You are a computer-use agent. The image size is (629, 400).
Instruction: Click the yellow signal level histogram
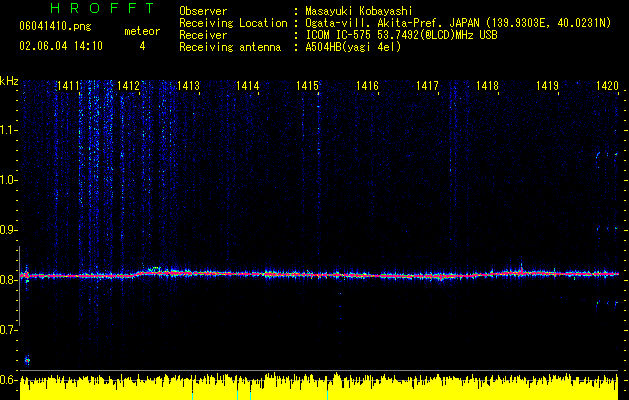pyautogui.click(x=319, y=387)
